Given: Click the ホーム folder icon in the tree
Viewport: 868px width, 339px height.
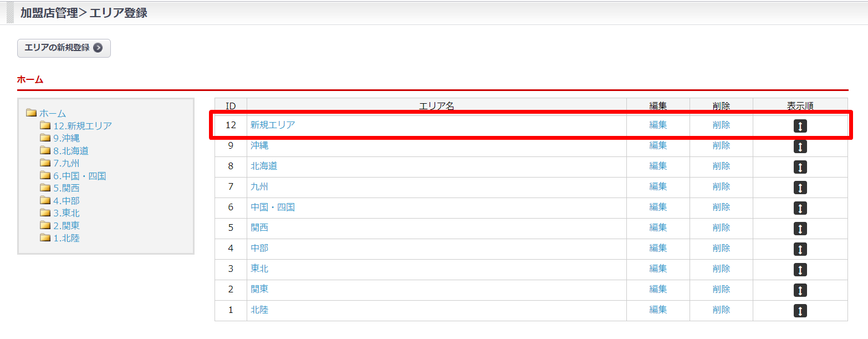Looking at the screenshot, I should [x=31, y=113].
